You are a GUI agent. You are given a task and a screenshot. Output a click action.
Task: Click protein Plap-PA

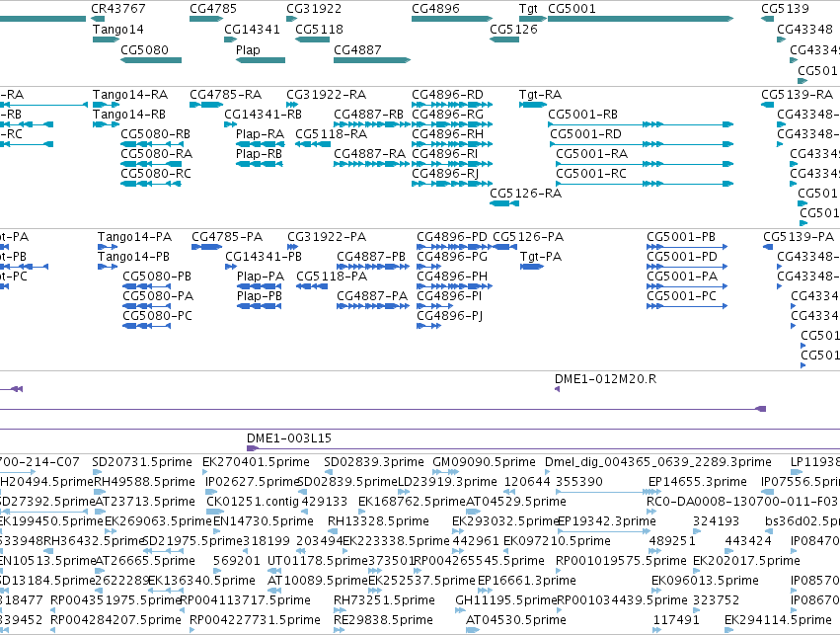(x=260, y=286)
